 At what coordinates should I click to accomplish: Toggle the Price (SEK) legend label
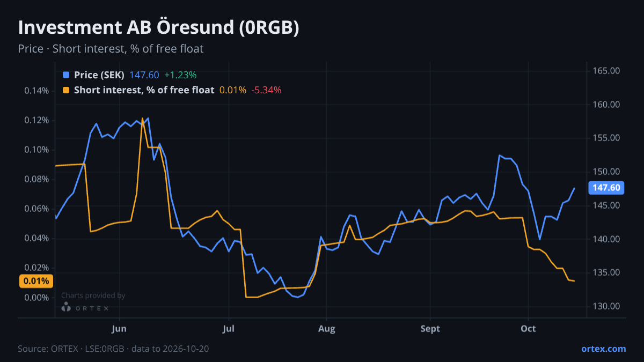click(x=99, y=75)
